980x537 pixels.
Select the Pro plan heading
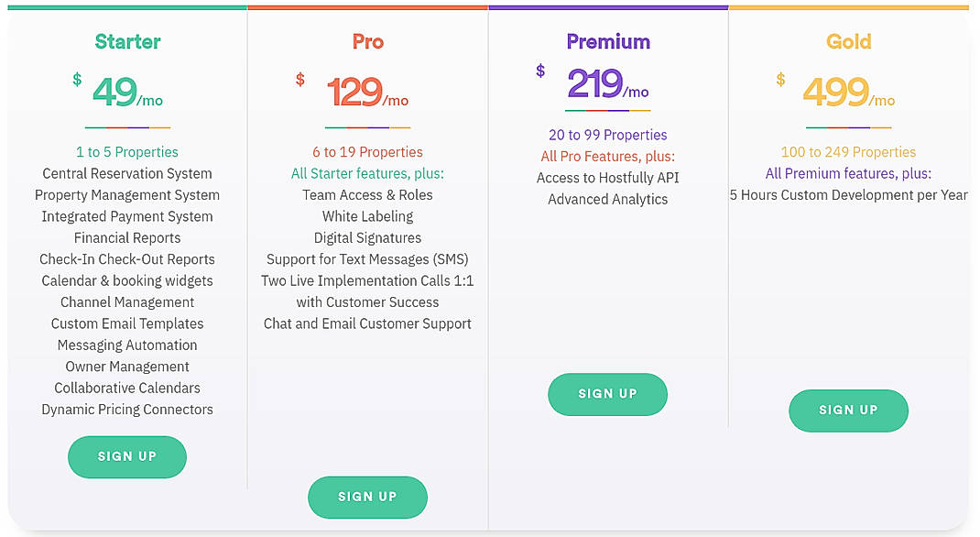tap(367, 41)
